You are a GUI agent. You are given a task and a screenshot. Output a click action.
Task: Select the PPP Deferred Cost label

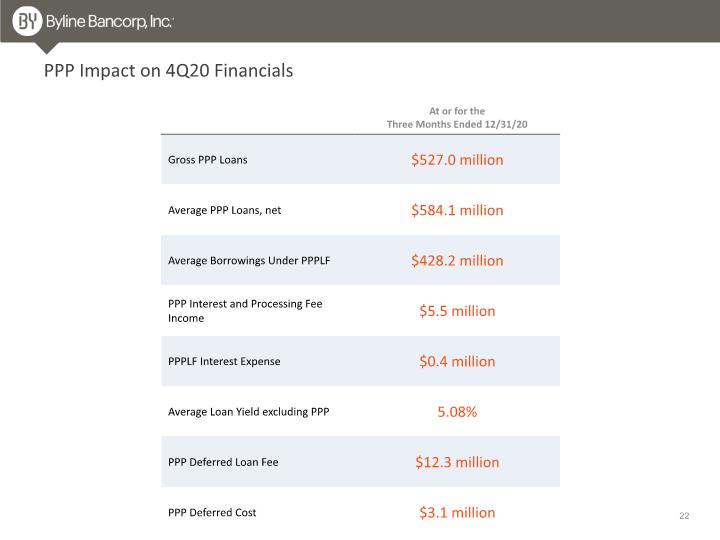(212, 512)
